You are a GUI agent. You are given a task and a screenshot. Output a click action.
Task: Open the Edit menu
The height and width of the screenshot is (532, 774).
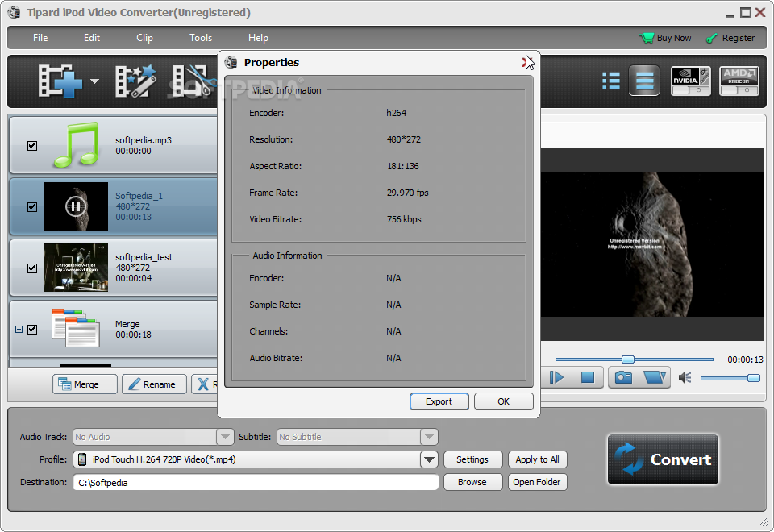(91, 38)
